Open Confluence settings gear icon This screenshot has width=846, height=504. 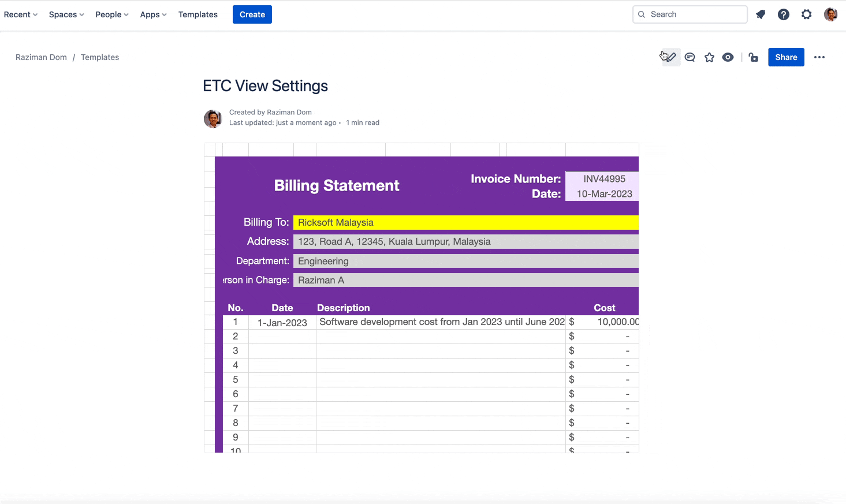coord(806,14)
